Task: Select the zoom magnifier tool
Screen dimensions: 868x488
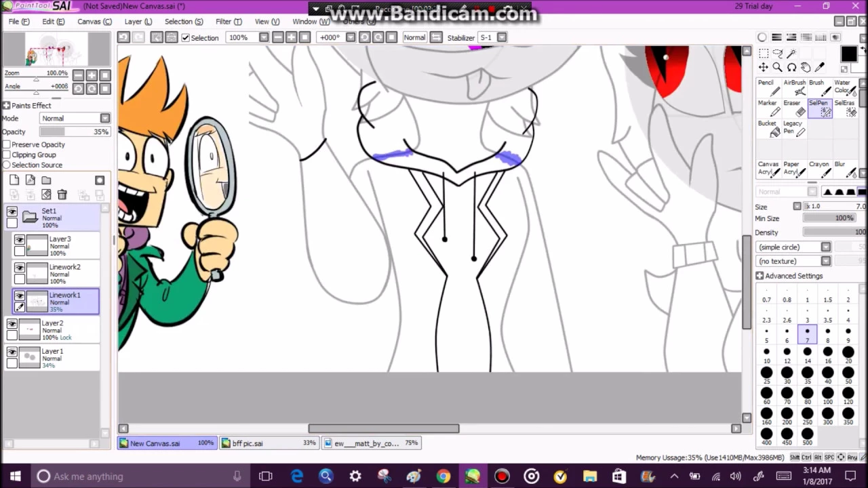Action: [x=777, y=67]
